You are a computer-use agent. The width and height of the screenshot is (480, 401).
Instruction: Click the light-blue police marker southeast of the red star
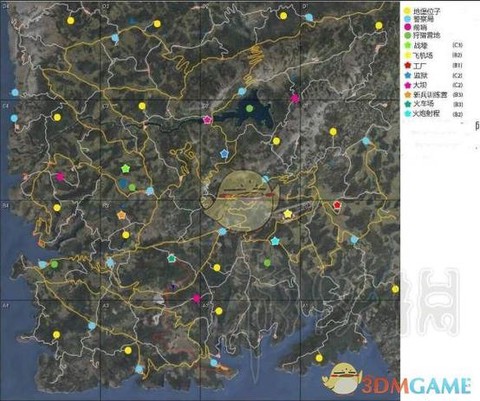click(x=354, y=239)
